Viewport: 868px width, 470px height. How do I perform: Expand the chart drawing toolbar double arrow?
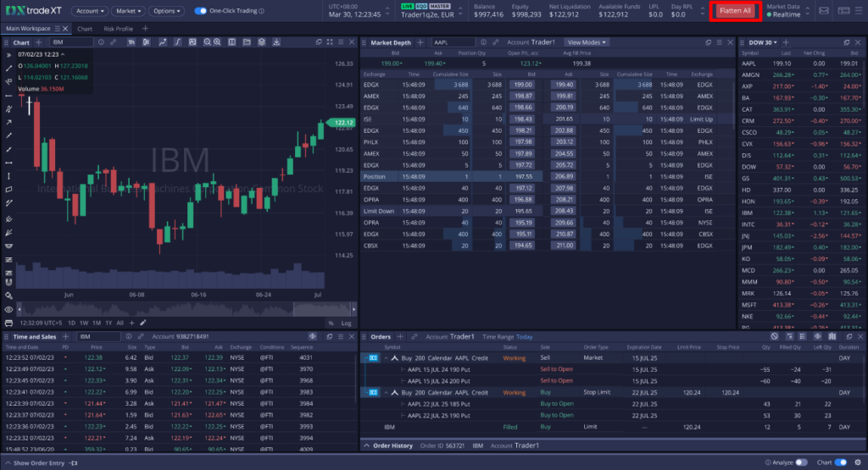coord(8,55)
